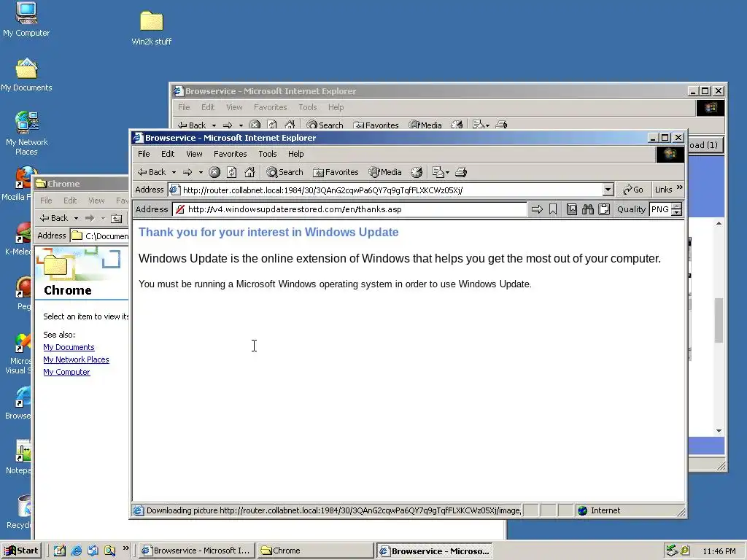Switch to Chrome taskbar button

coord(316,551)
